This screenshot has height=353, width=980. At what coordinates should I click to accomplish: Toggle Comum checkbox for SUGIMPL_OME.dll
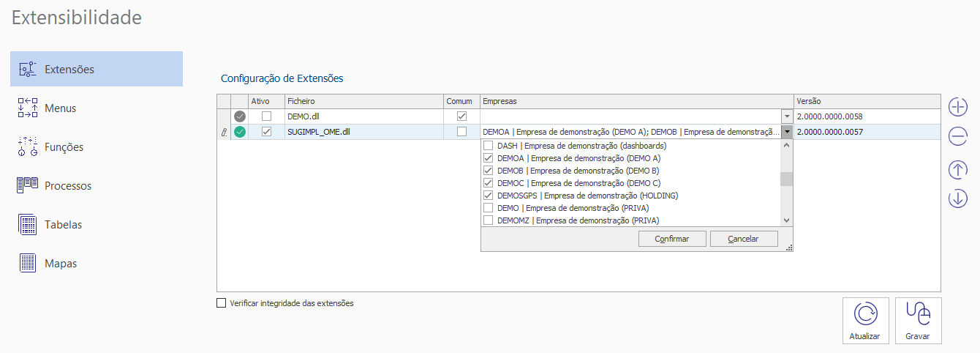[461, 132]
